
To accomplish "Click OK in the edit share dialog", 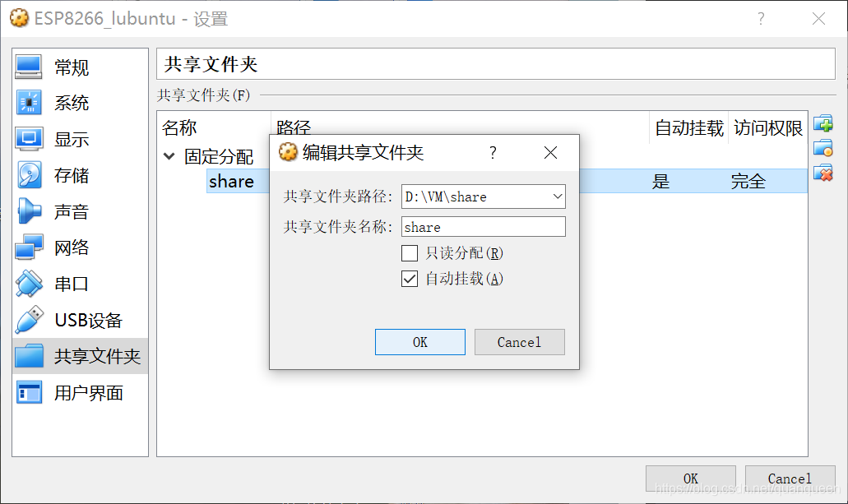I will tap(420, 342).
